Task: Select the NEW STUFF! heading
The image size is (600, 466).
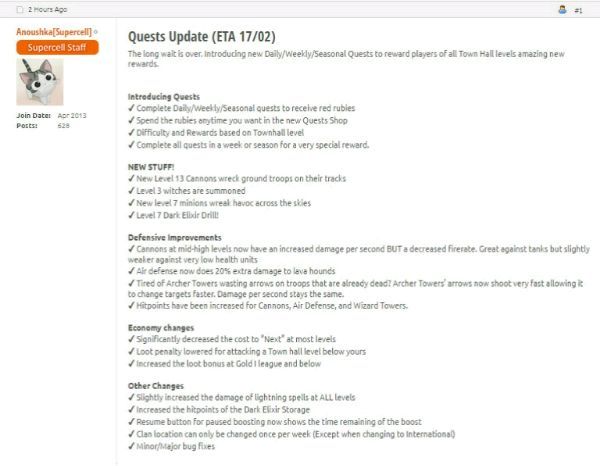Action: (x=151, y=167)
